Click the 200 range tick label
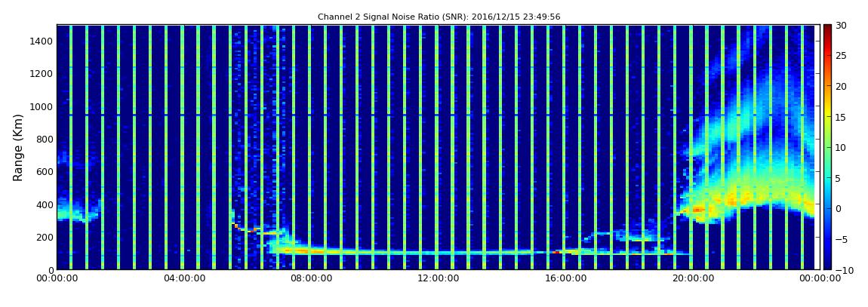Screen dimensions: 868x307 (45, 237)
